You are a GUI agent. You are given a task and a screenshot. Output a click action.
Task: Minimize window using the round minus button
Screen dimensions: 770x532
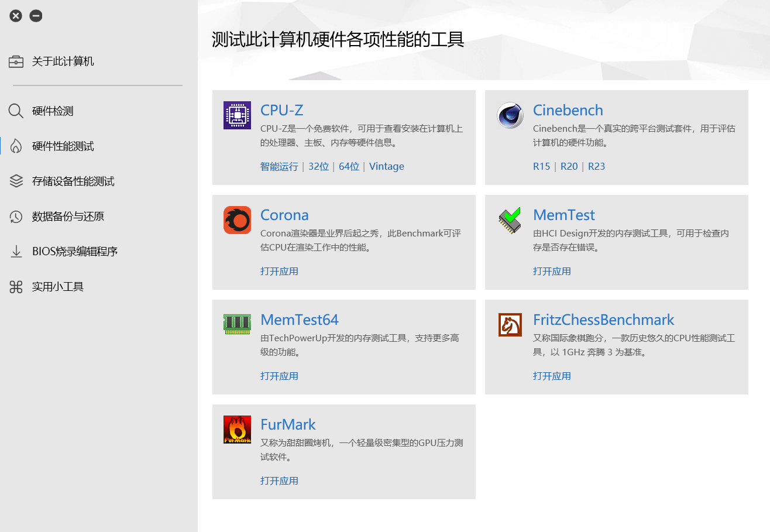point(36,16)
